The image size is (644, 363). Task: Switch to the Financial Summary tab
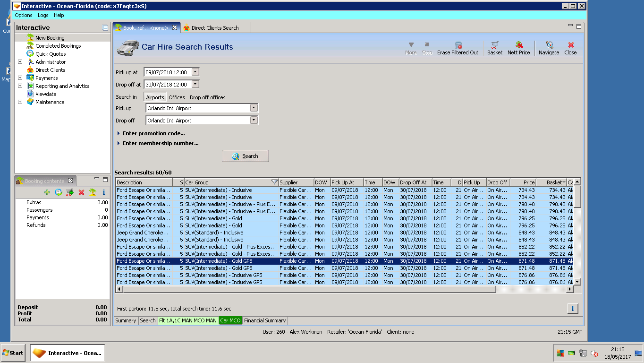coord(265,320)
